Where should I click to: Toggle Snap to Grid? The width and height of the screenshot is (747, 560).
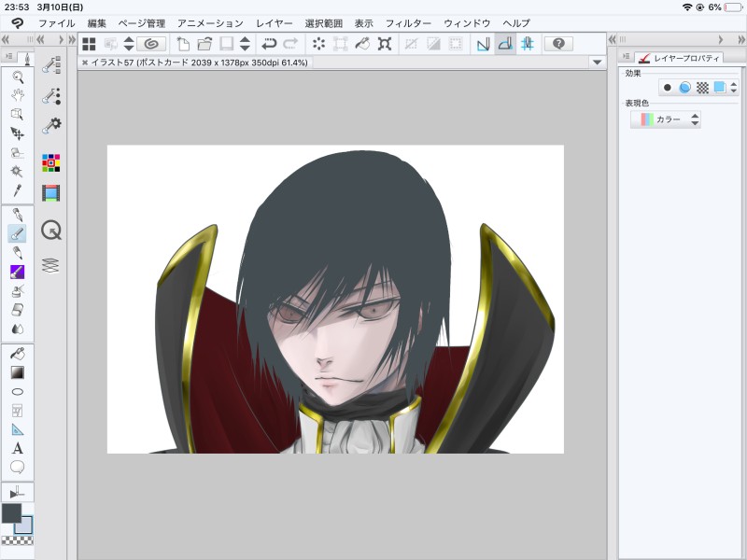[x=527, y=44]
